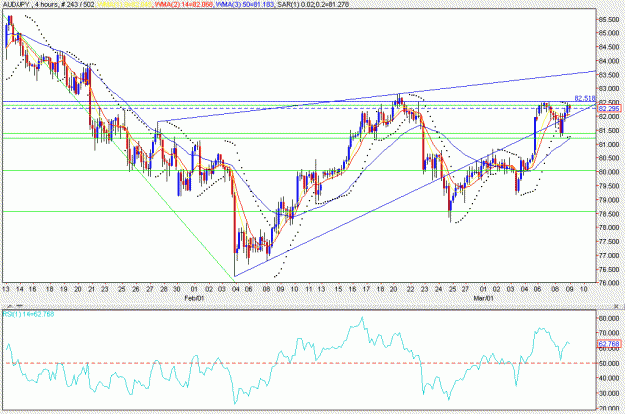The width and height of the screenshot is (625, 414).
Task: Click the 83.500 price axis label
Action: point(608,75)
